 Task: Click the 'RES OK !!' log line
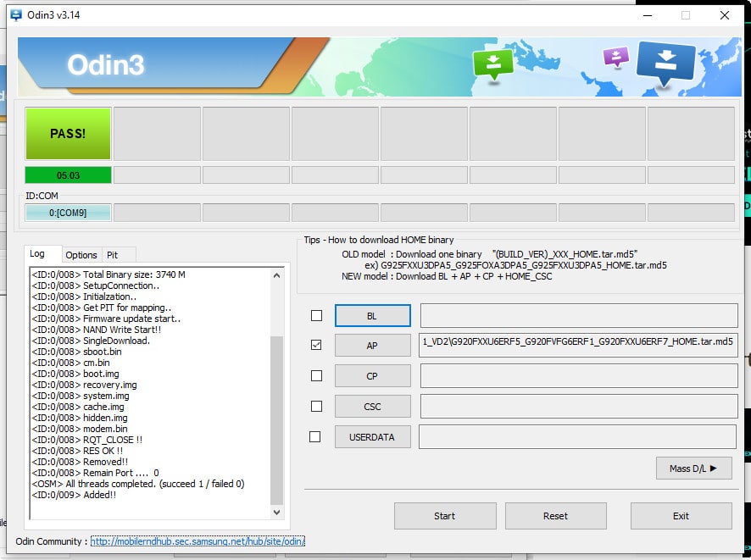tap(77, 451)
